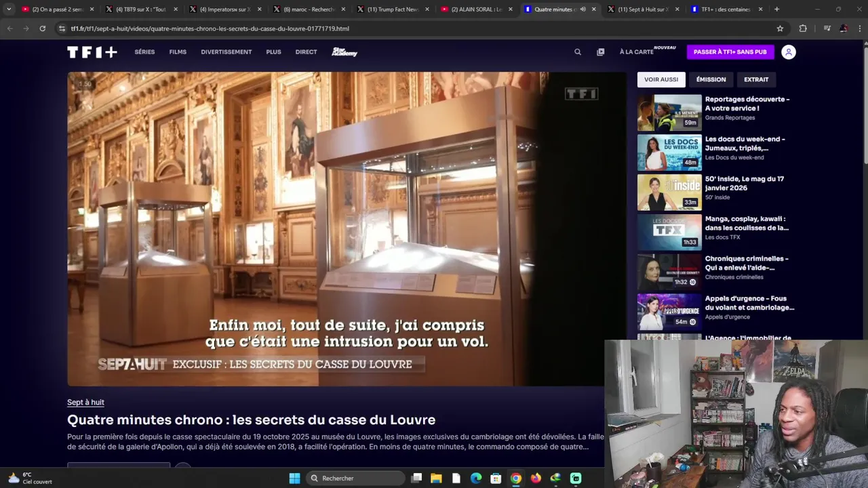Viewport: 868px width, 488px height.
Task: Open Task View on the taskbar
Action: 416,478
